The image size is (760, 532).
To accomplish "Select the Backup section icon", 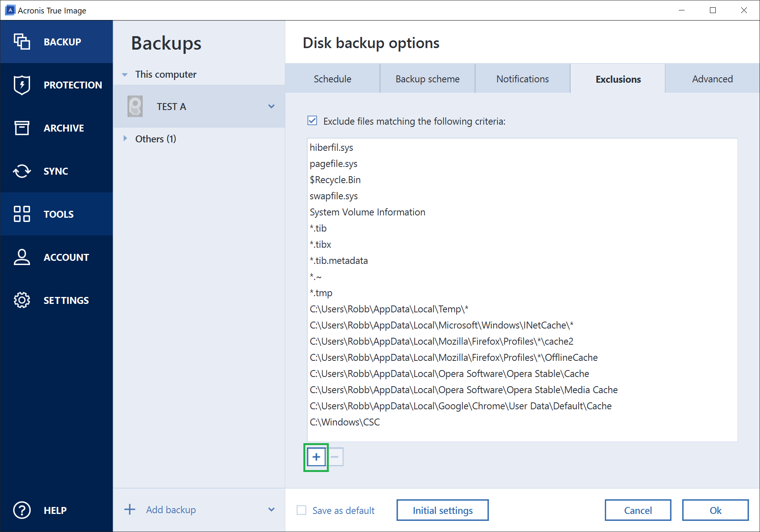I will tap(22, 42).
